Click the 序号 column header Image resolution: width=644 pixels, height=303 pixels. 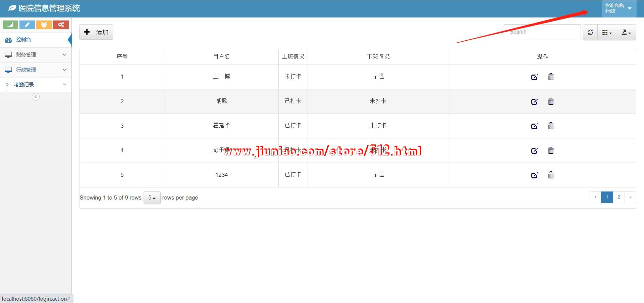pyautogui.click(x=122, y=57)
